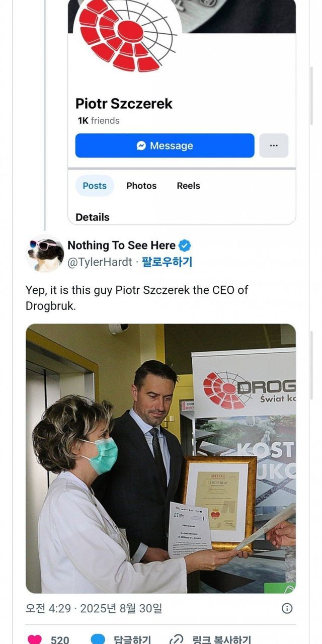
Task: Open the certificate photo in the tweet
Action: point(160,458)
